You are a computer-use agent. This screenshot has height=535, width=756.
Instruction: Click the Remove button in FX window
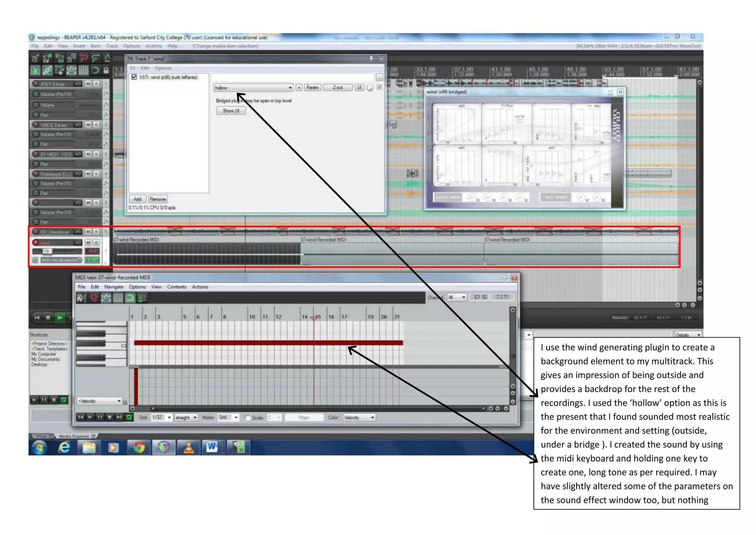pyautogui.click(x=158, y=199)
